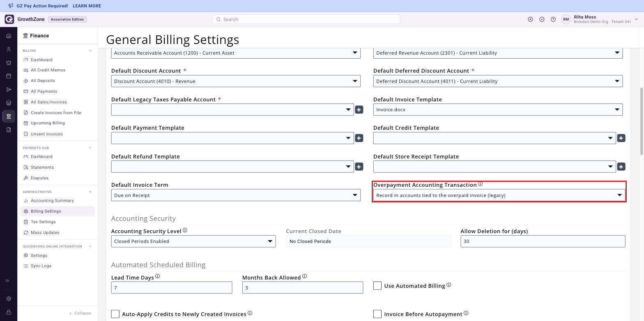Collapse the Finance sidebar
The height and width of the screenshot is (321, 644).
pos(80,313)
